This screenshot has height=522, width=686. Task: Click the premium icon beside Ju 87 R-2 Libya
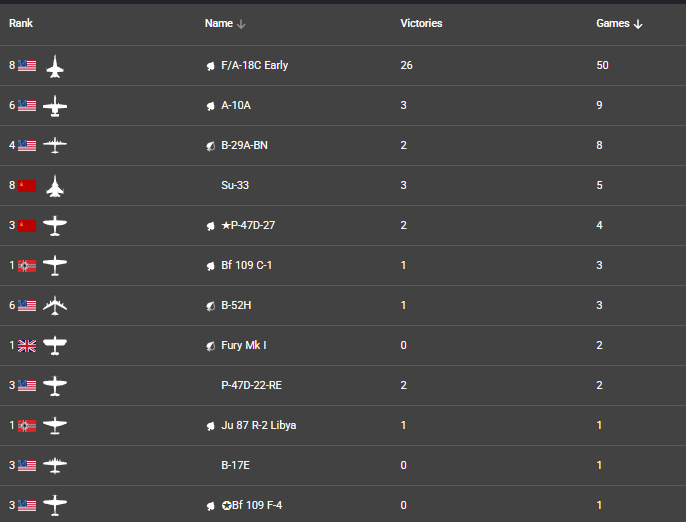(210, 426)
